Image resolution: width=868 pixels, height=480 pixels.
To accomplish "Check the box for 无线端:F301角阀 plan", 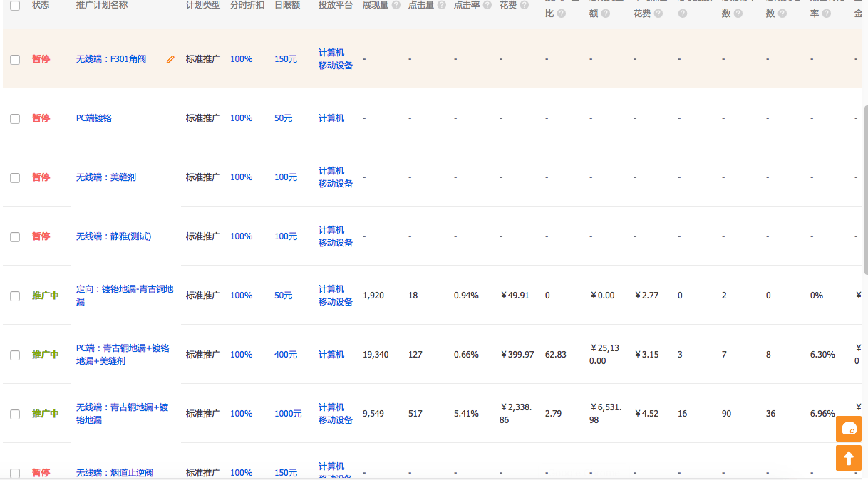I will 15,60.
